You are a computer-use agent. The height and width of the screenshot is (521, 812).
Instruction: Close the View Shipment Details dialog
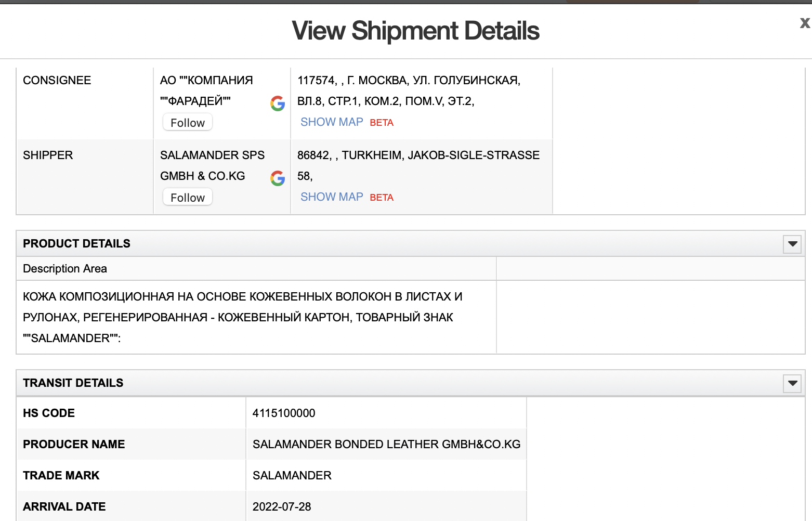tap(805, 23)
